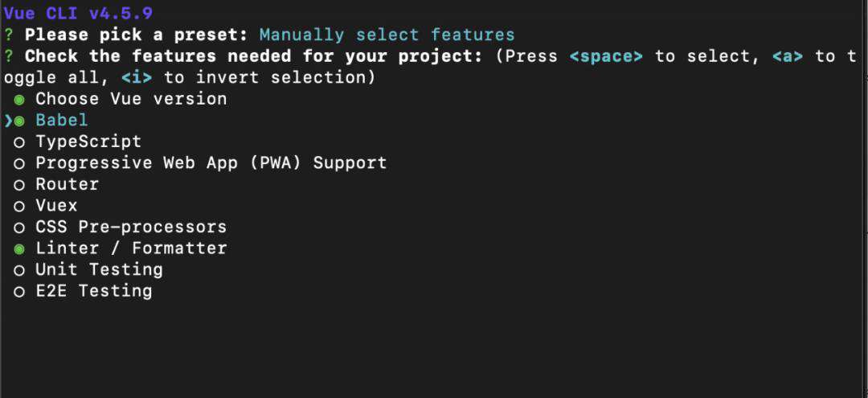Click the <space> key hint

pos(606,56)
